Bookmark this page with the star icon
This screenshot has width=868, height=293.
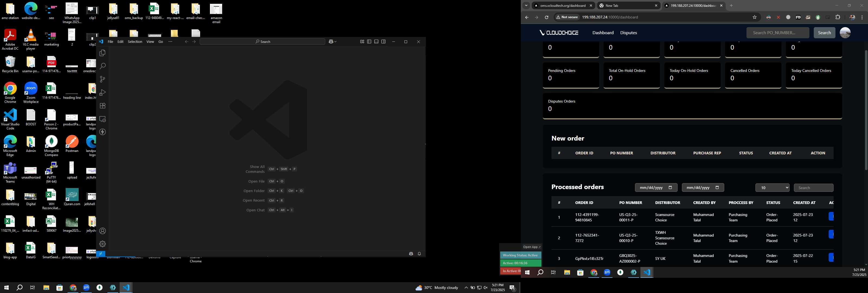pos(754,17)
